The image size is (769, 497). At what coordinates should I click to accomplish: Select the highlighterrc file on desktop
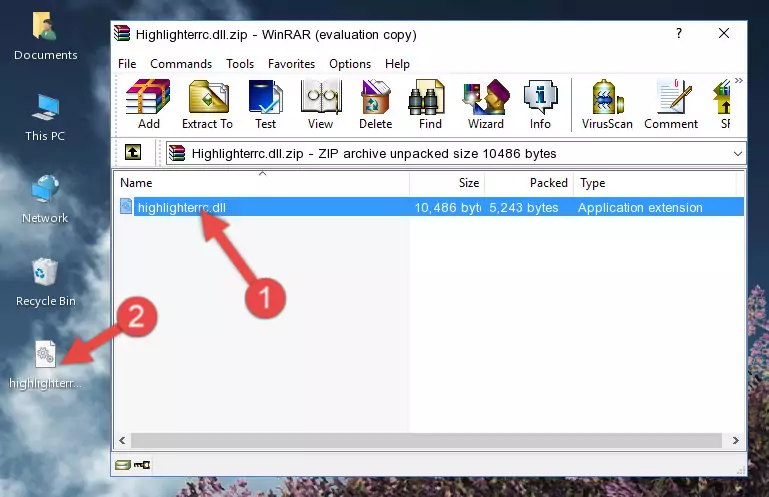coord(45,366)
